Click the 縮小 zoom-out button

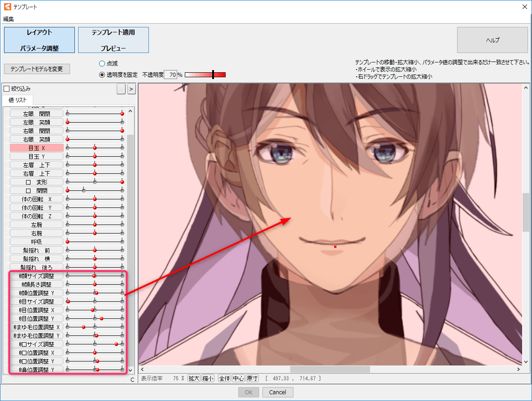pos(208,379)
